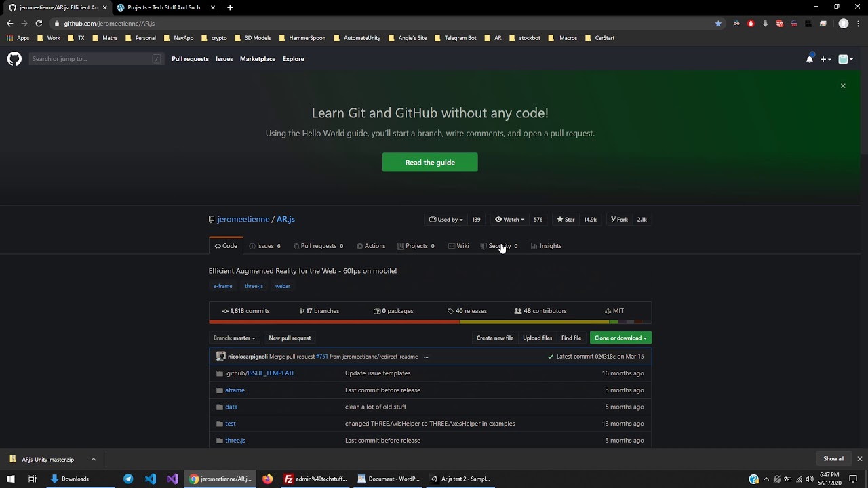Open Telegram from the taskbar

click(x=128, y=479)
